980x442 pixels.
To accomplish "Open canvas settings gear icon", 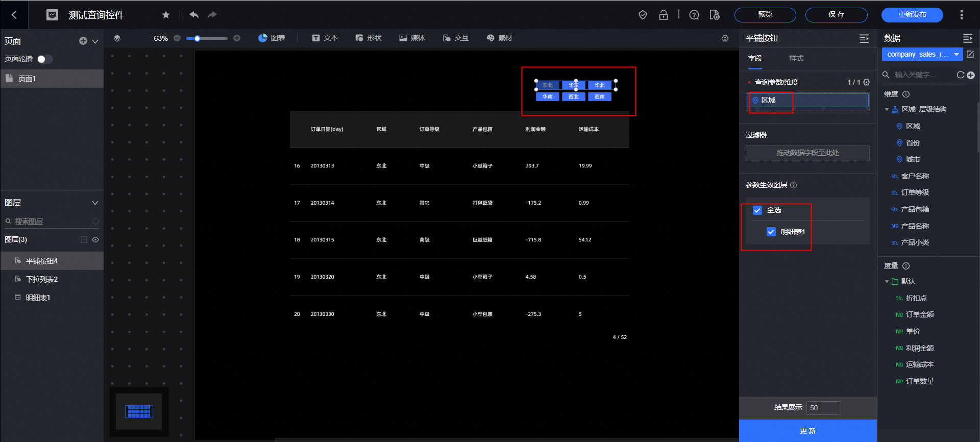I will (x=725, y=38).
